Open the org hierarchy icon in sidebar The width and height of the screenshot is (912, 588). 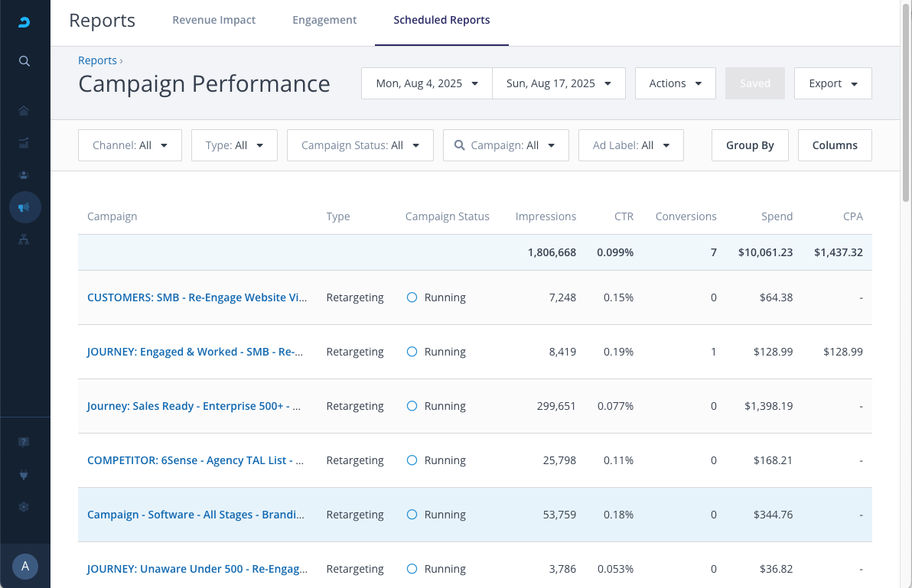(x=24, y=239)
